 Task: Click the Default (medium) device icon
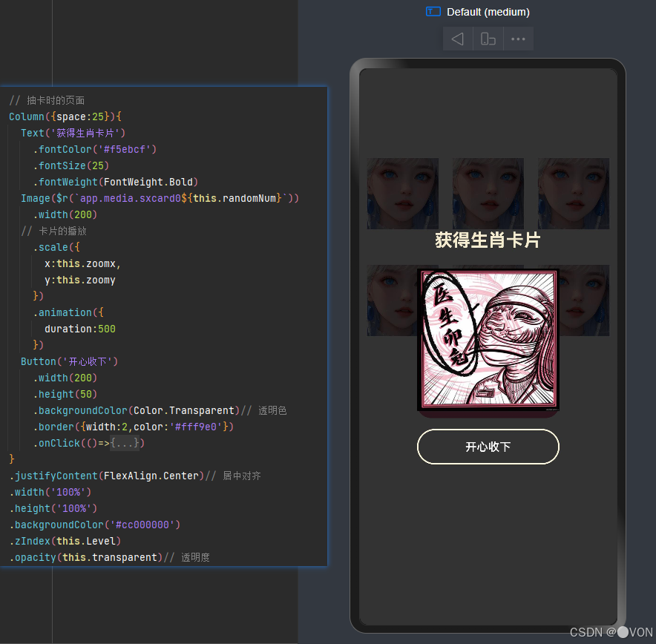point(433,12)
